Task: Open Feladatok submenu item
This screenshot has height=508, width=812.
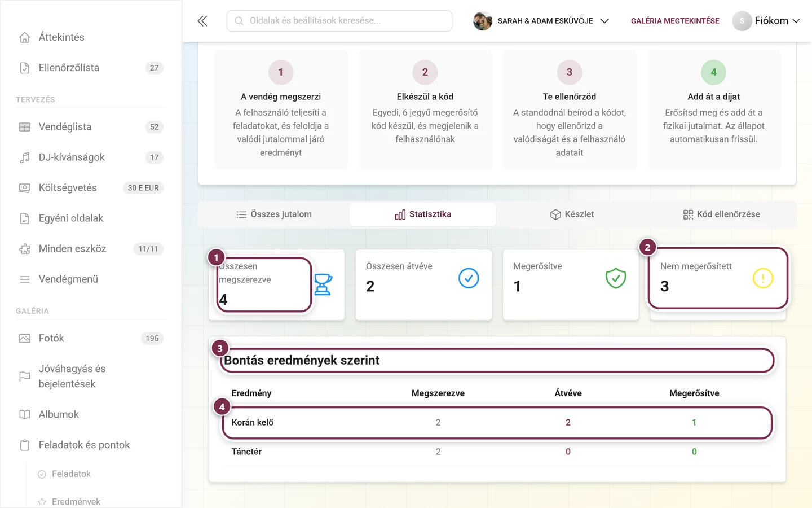Action: point(71,474)
